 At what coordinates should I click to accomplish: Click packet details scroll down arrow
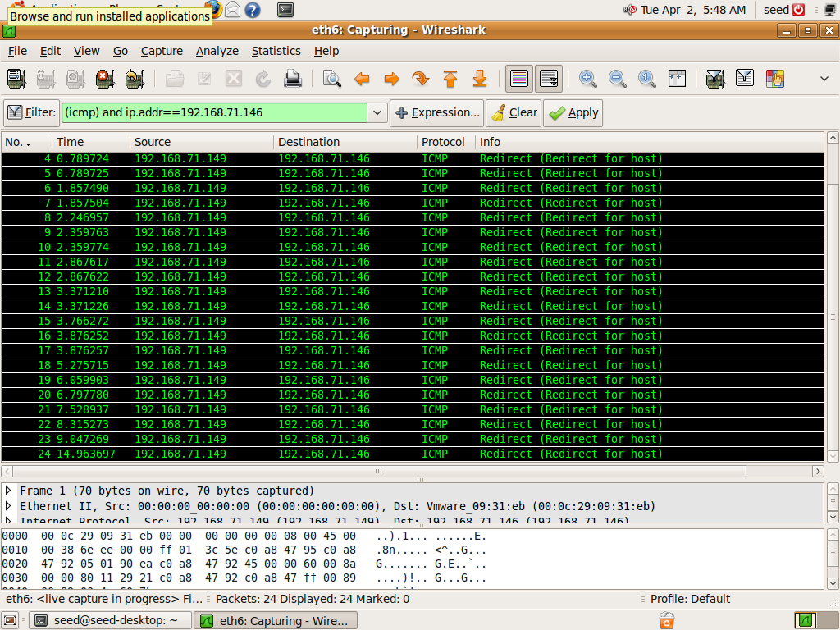[x=833, y=517]
